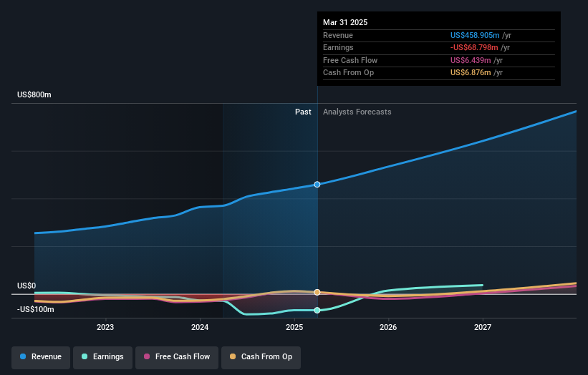Select the 2026 x-axis label
The height and width of the screenshot is (375, 588).
(x=388, y=327)
